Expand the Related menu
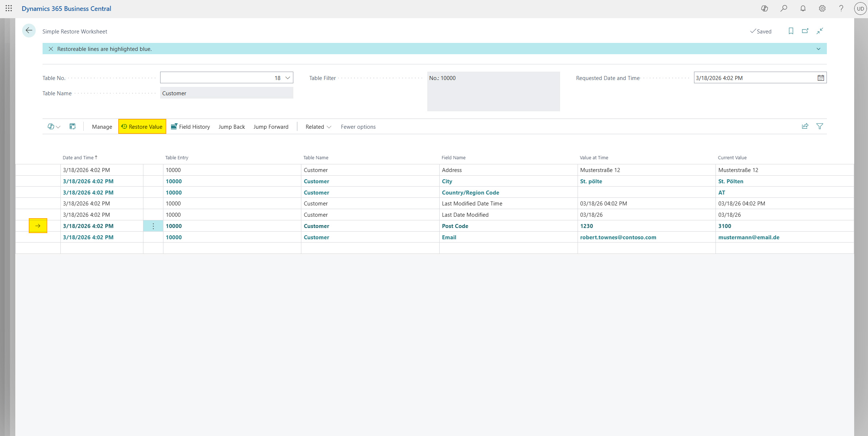The width and height of the screenshot is (868, 436). [x=318, y=127]
